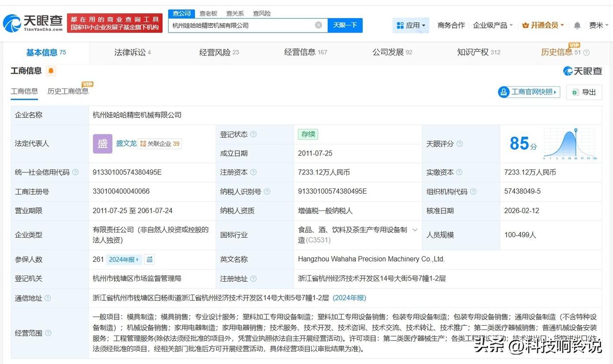Select the 查关系 search tab

click(x=235, y=13)
